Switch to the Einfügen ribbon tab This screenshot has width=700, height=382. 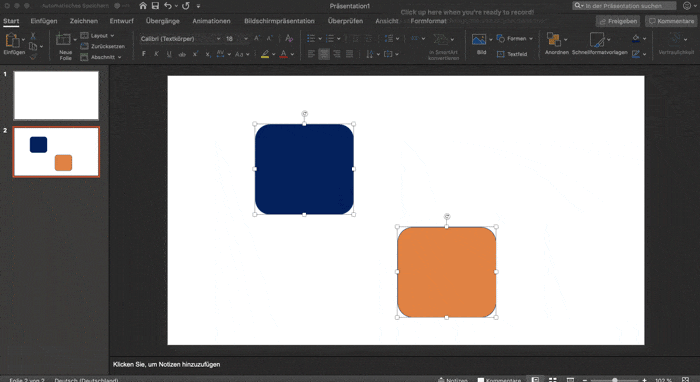44,21
